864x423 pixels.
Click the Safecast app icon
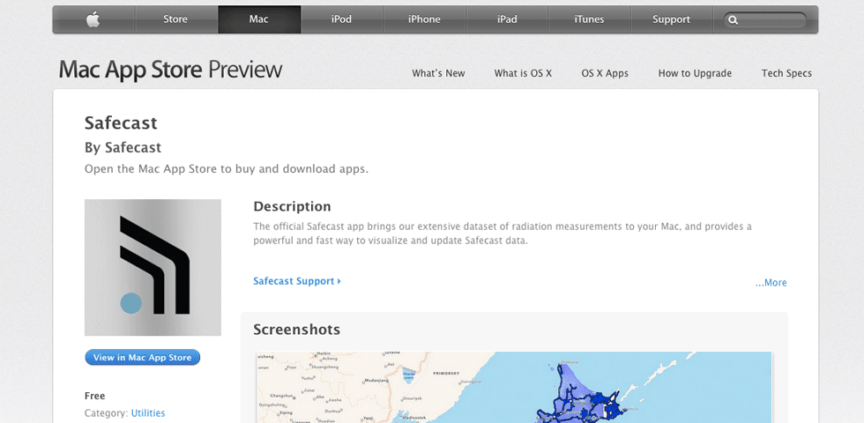153,267
